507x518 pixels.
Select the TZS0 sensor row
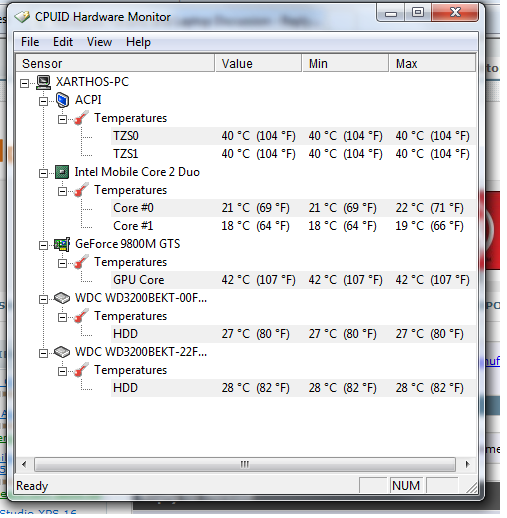point(293,136)
